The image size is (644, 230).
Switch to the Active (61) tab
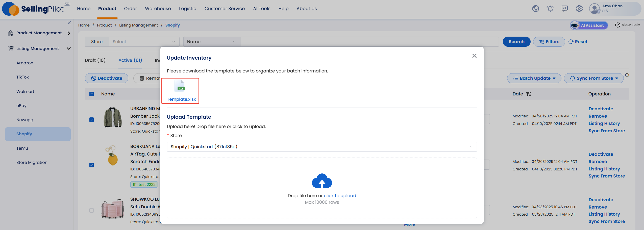coord(130,60)
